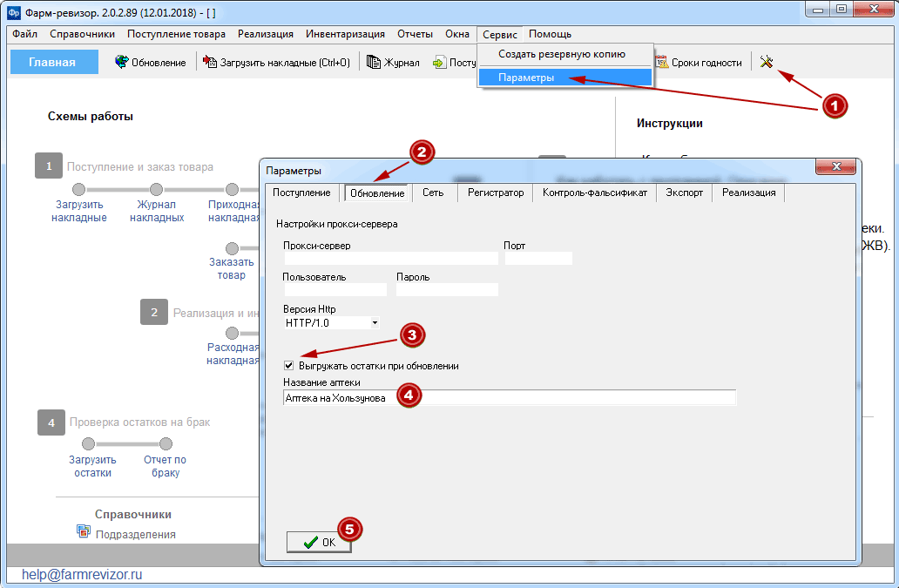Screen dimensions: 899x588
Task: Click numbered step 4 Проверка остатков на брак
Action: [51, 422]
